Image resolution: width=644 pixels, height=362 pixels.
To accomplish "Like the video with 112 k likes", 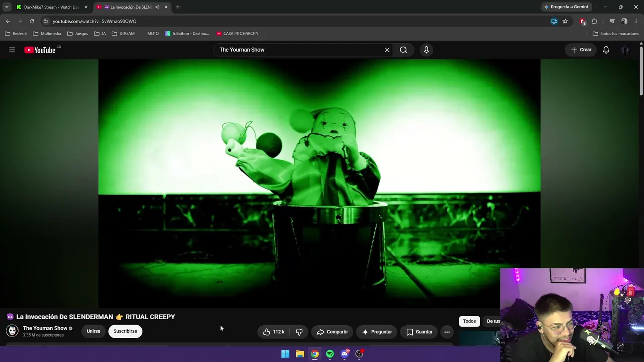I will coord(274,332).
